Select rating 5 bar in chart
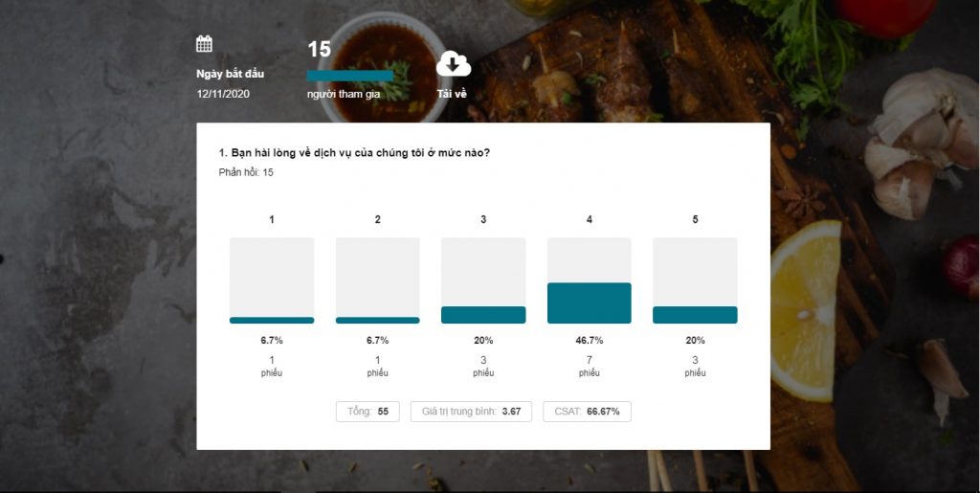Screen dimensions: 980x493 click(x=695, y=280)
